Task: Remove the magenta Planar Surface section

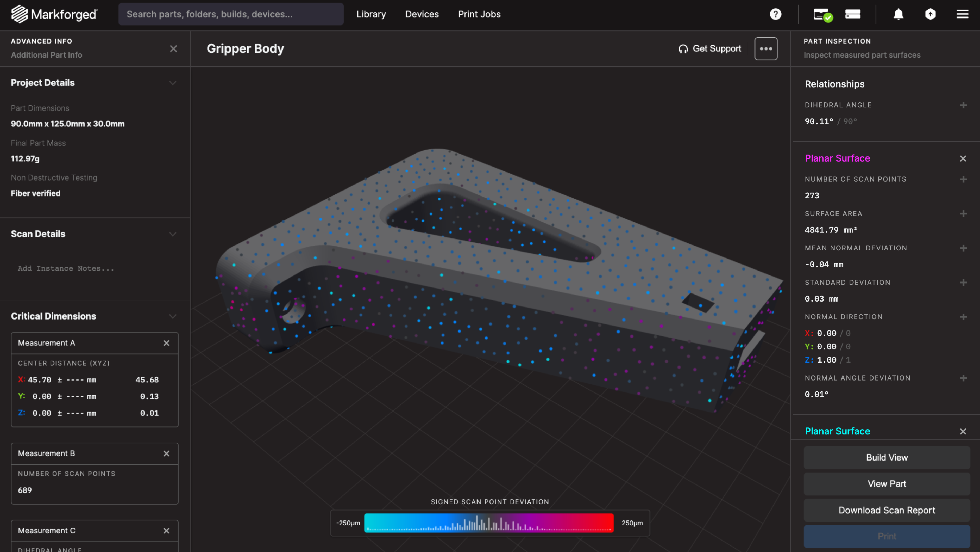Action: click(x=963, y=158)
